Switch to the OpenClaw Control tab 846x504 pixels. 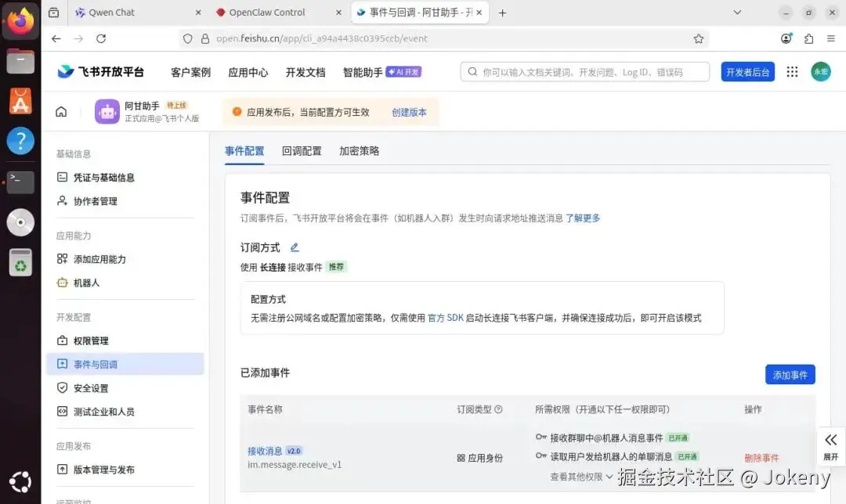(x=278, y=13)
